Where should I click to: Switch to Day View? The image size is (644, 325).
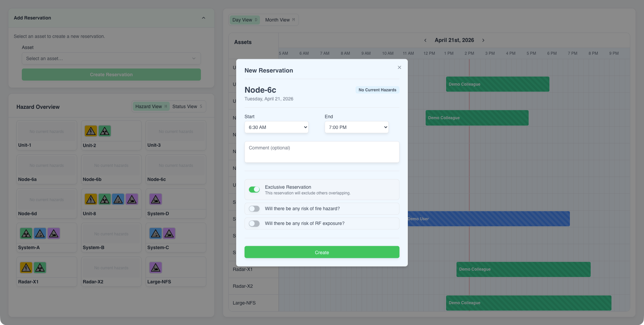point(245,20)
